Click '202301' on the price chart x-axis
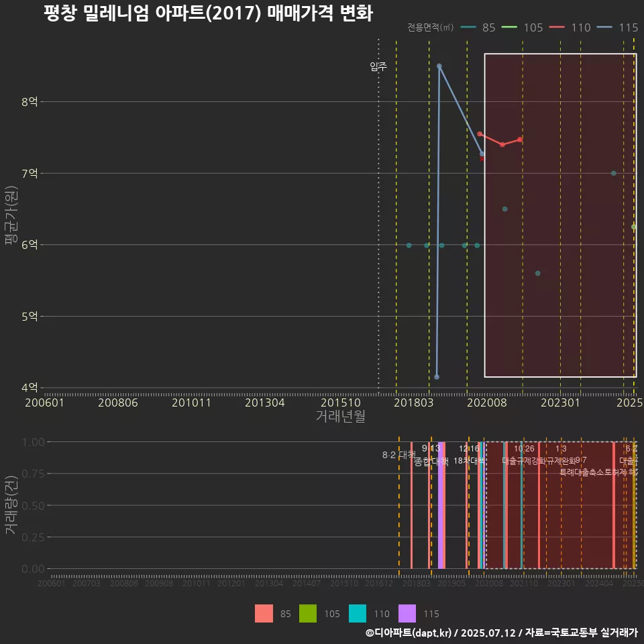 tap(560, 402)
